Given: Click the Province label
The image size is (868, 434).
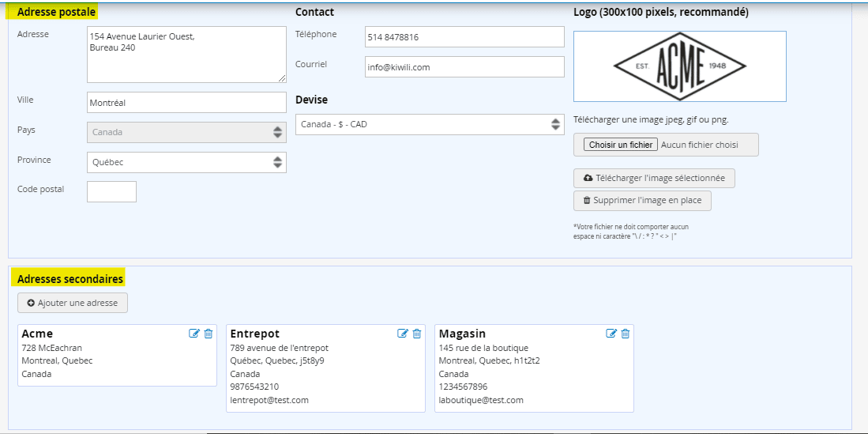Looking at the screenshot, I should [34, 160].
